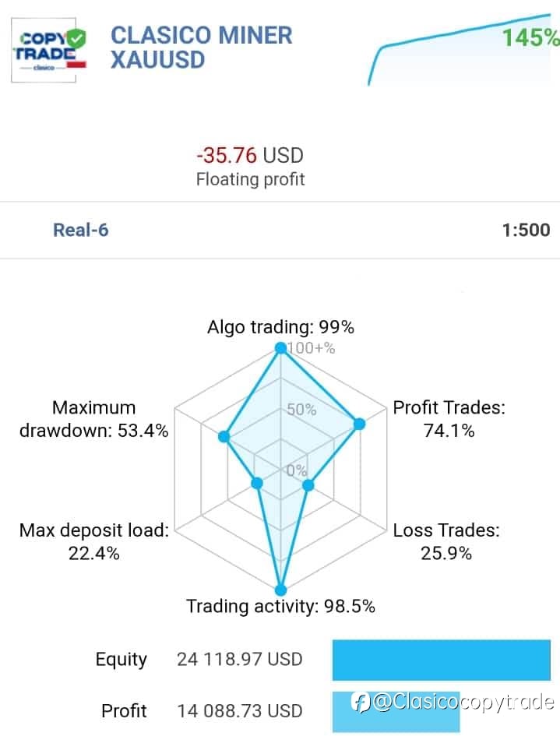Open the CLASICO MINER XAUUSD signal title
The width and height of the screenshot is (560, 736).
pyautogui.click(x=202, y=48)
